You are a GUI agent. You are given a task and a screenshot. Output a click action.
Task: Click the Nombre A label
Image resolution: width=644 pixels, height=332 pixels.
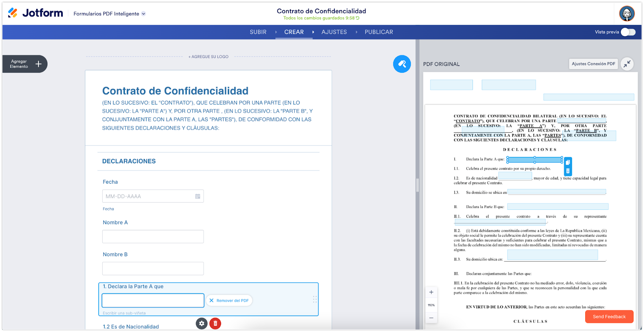[115, 223]
